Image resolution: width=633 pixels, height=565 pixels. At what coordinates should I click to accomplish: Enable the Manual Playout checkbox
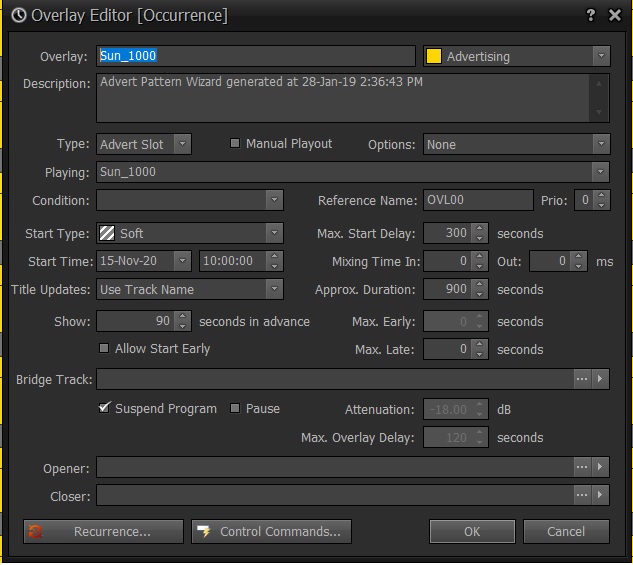click(x=235, y=144)
